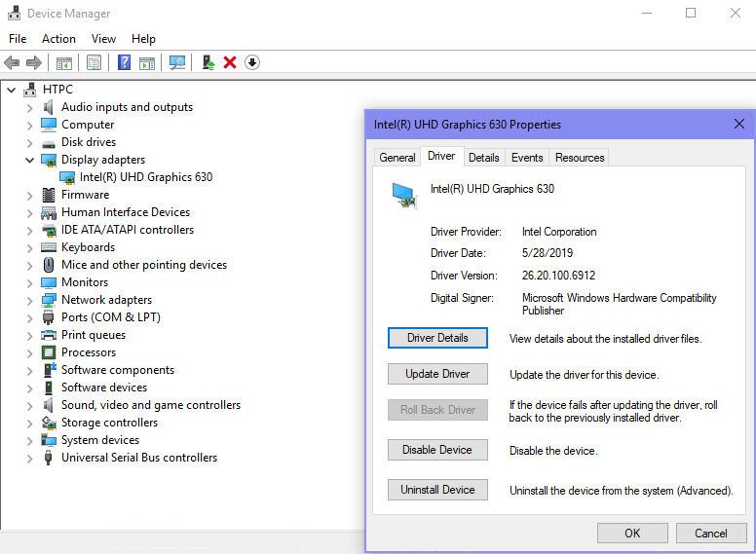Viewport: 756px width, 554px height.
Task: Close the UHD Graphics 630 Properties dialog
Action: click(739, 124)
